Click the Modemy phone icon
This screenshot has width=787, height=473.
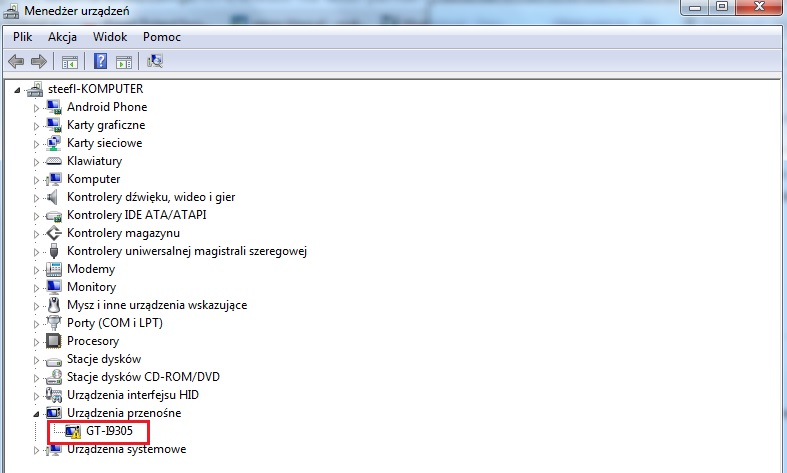pos(54,269)
